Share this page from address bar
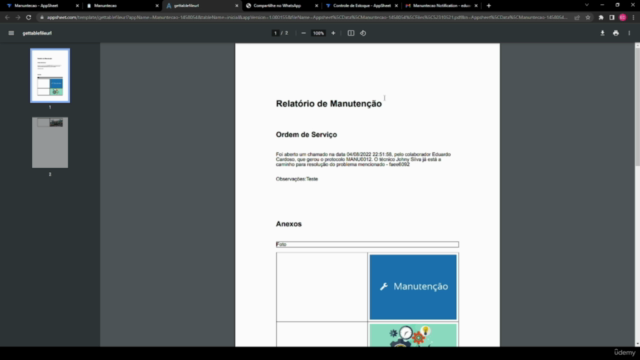The height and width of the screenshot is (360, 640). (577, 18)
